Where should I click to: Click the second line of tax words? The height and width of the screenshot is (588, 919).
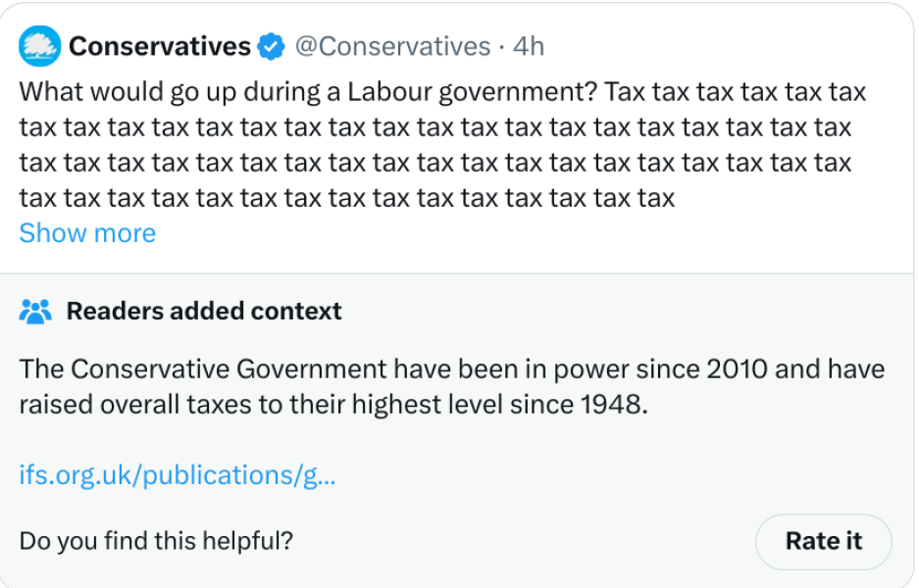(435, 127)
